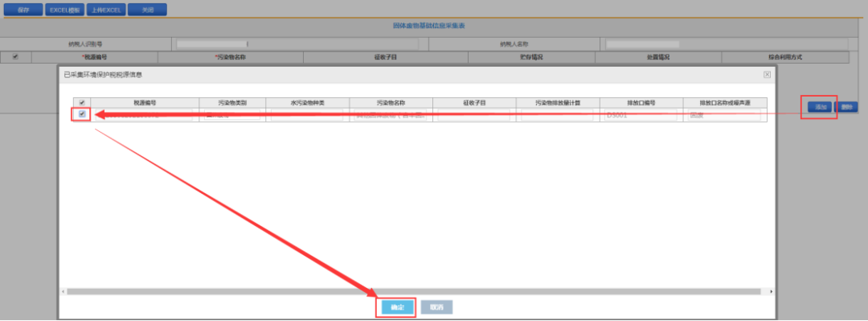This screenshot has height=321, width=868.
Task: Click the 排放口编号 field showing DS001
Action: click(641, 115)
